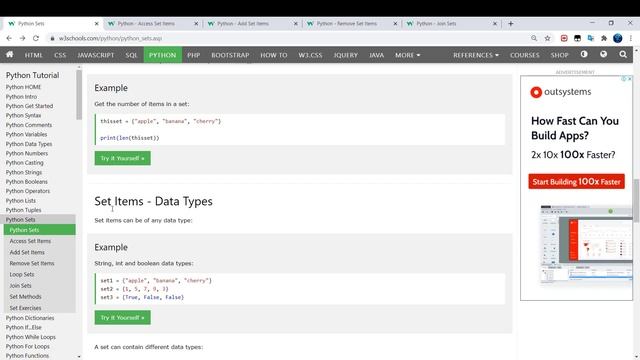Screen dimensions: 640x360
Task: Open CSS in top navigation
Action: (x=60, y=55)
